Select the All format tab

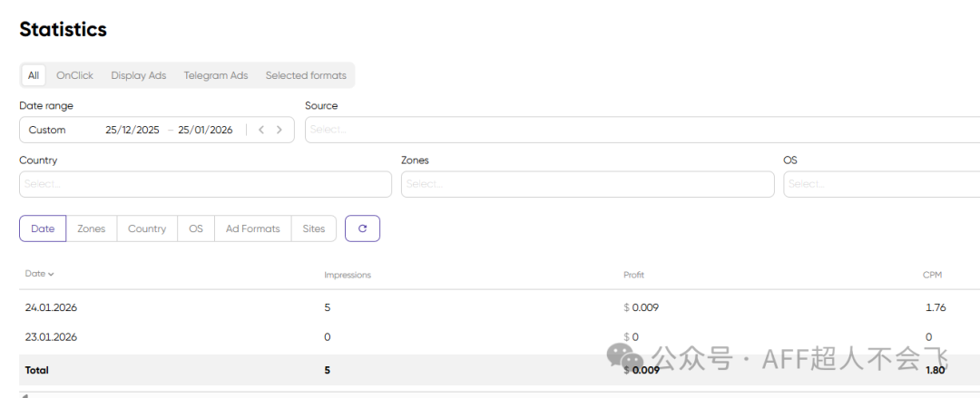point(34,75)
